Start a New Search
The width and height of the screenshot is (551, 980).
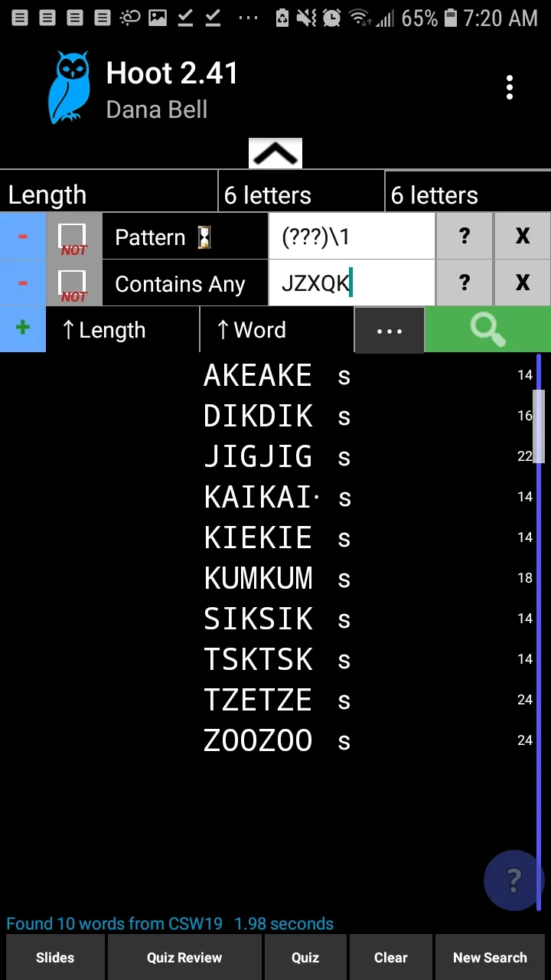(490, 958)
